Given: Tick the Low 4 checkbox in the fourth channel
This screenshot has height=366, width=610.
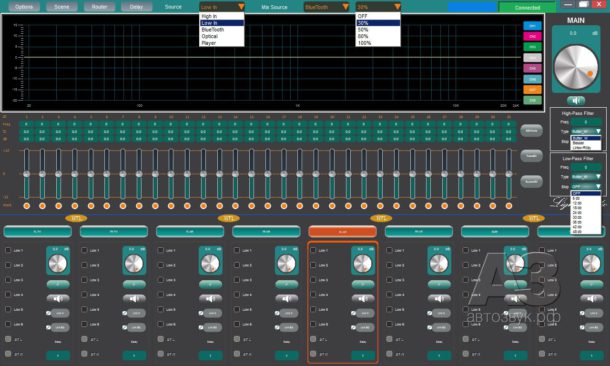Looking at the screenshot, I should [x=237, y=294].
